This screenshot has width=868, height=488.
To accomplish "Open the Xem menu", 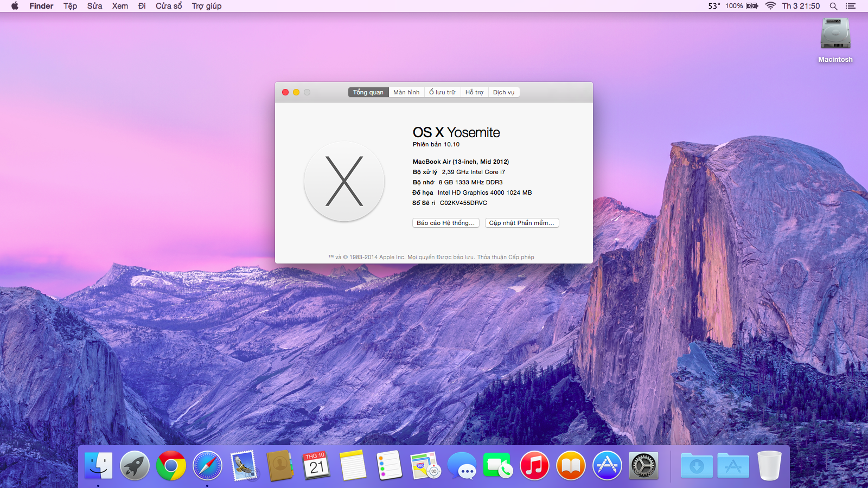I will click(120, 6).
